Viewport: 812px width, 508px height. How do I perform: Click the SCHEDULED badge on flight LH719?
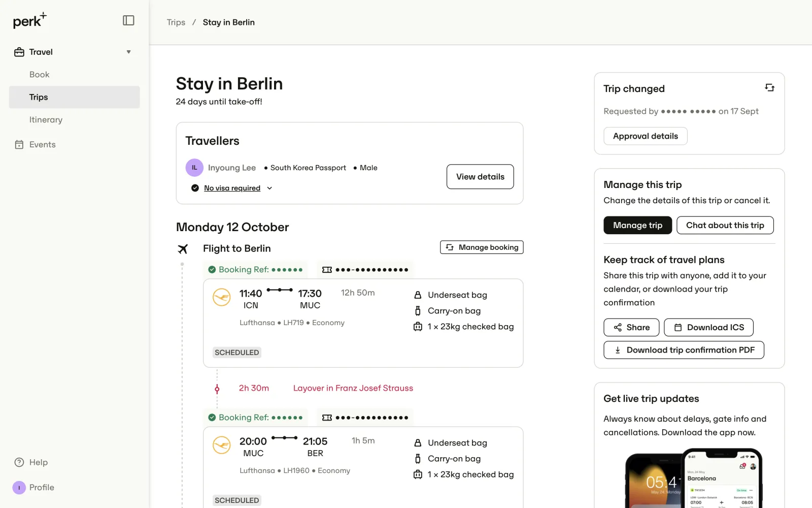[x=237, y=353]
